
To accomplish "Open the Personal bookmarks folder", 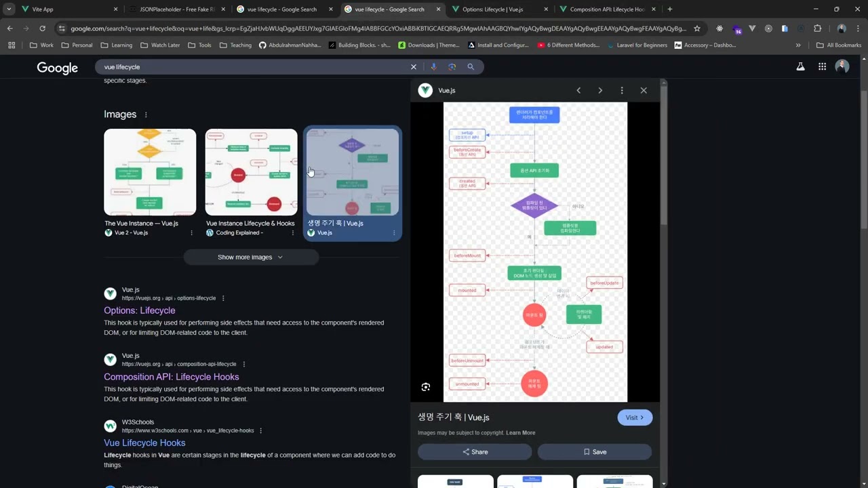I will 77,45.
